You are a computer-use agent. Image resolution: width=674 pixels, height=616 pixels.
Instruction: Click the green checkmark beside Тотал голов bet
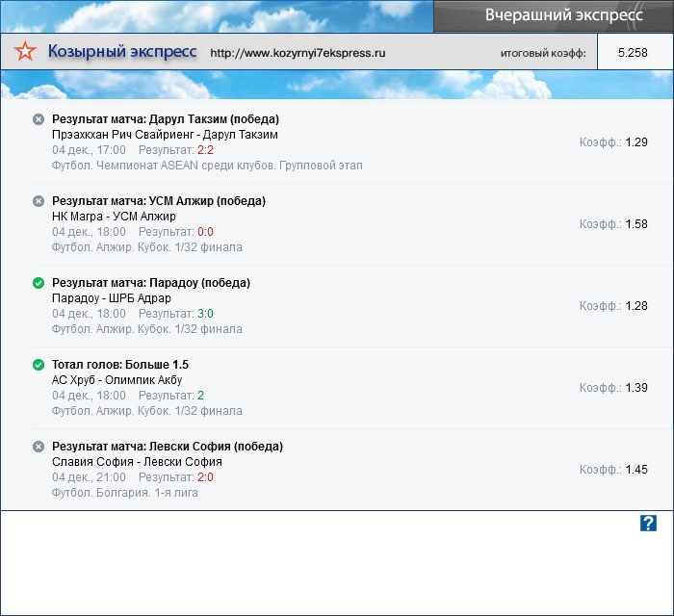(39, 365)
